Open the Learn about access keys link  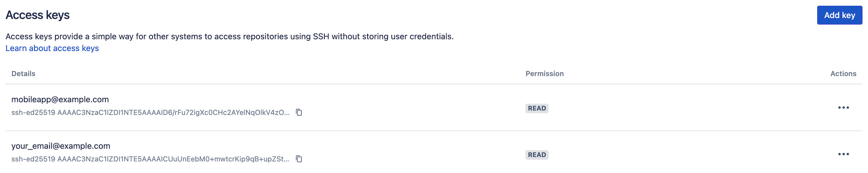coord(52,48)
